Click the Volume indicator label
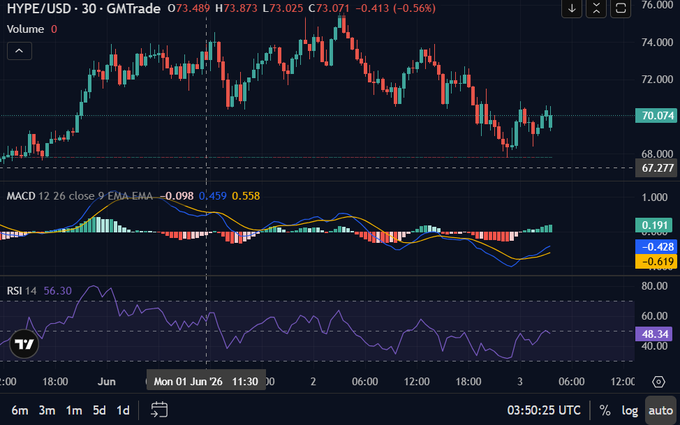Image resolution: width=680 pixels, height=425 pixels. pos(25,29)
